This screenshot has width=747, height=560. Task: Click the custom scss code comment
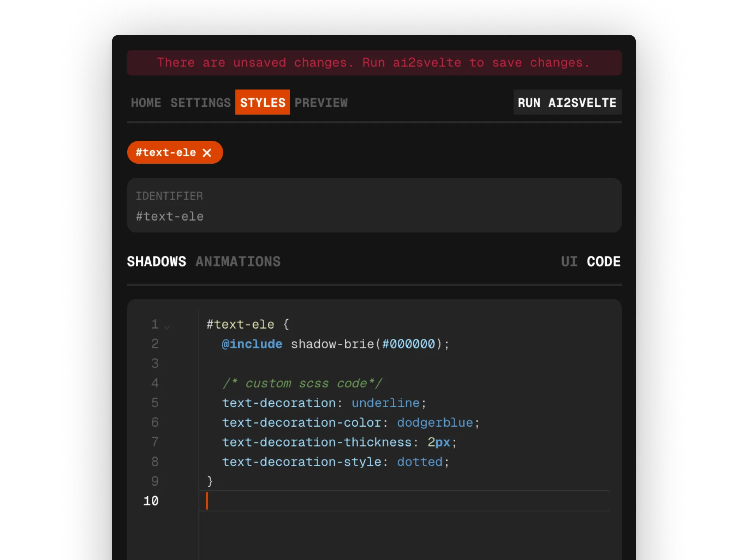pos(302,383)
